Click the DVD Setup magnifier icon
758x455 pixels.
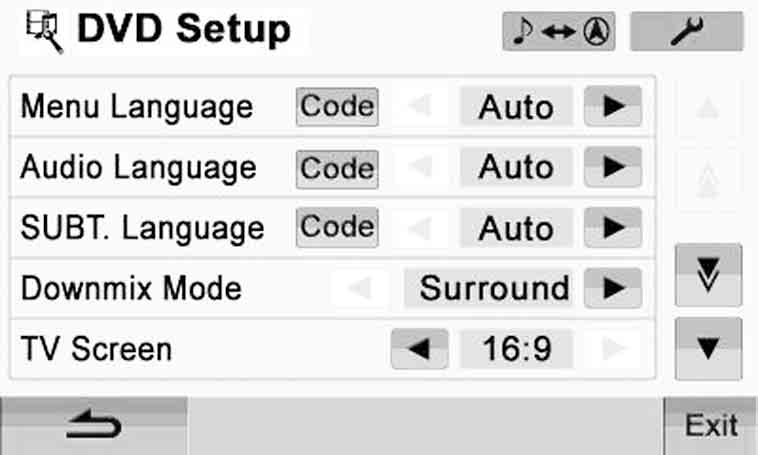pyautogui.click(x=44, y=32)
